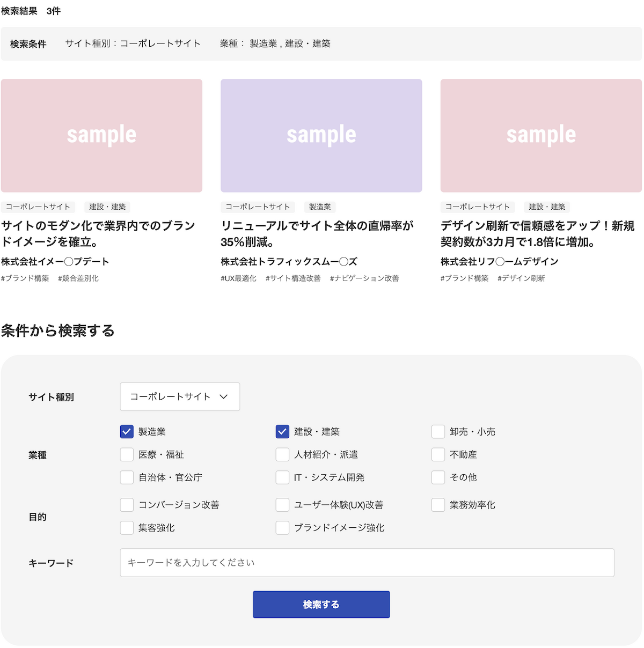Click 建設・建築 tag on イメー〇プデート card
644x648 pixels.
tap(107, 207)
